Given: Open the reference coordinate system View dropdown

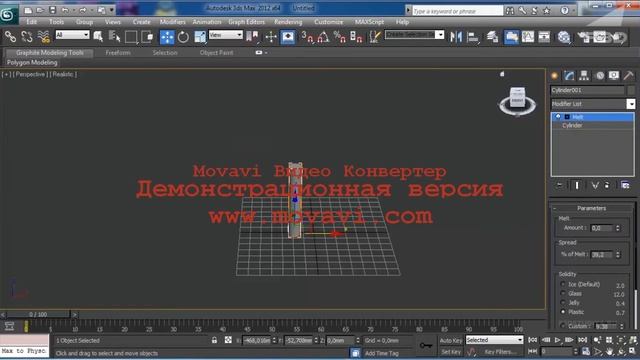Looking at the screenshot, I should (226, 35).
